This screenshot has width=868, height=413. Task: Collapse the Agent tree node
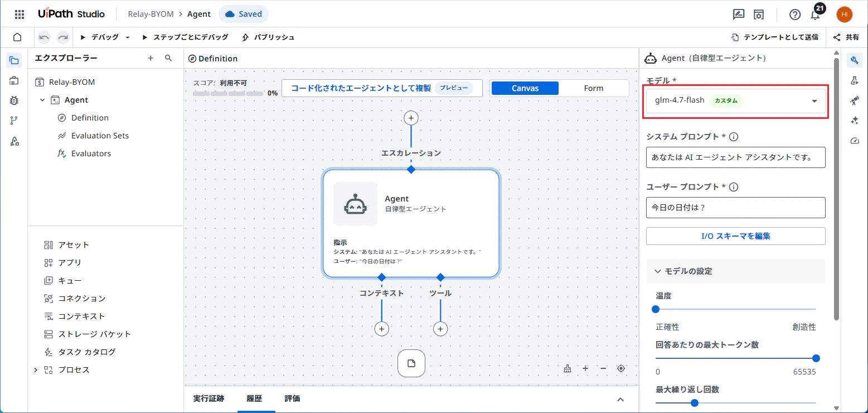42,100
